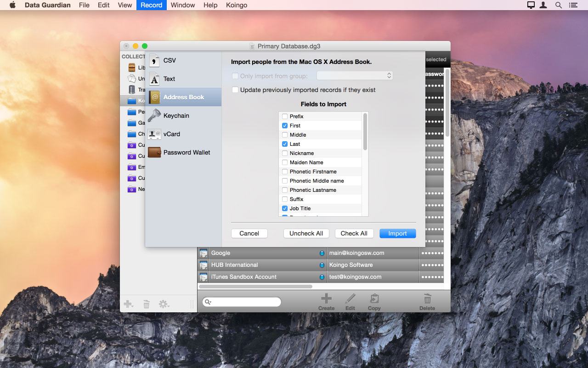This screenshot has height=368, width=588.
Task: Click the Import button
Action: click(398, 233)
